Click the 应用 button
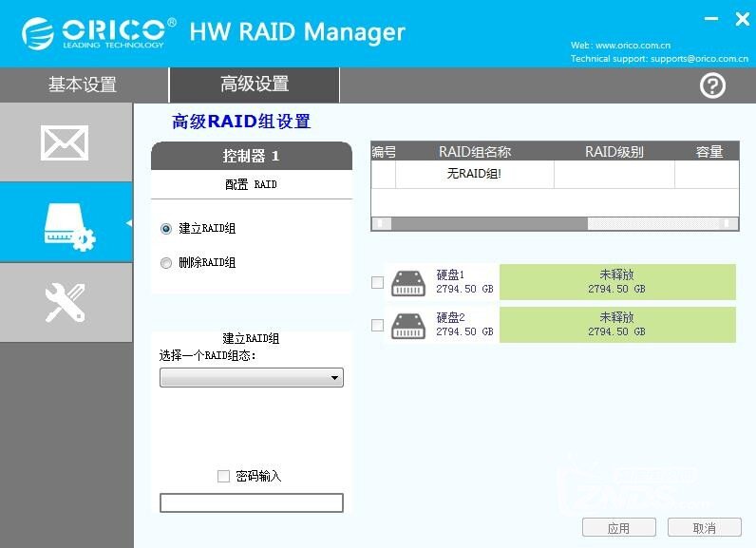The image size is (756, 548). [x=618, y=528]
